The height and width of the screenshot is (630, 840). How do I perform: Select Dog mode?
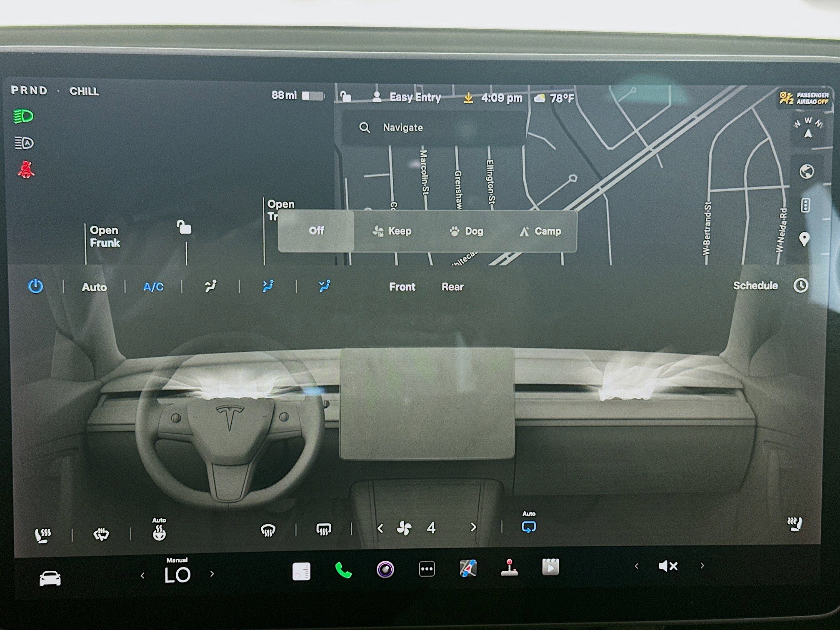pyautogui.click(x=467, y=231)
